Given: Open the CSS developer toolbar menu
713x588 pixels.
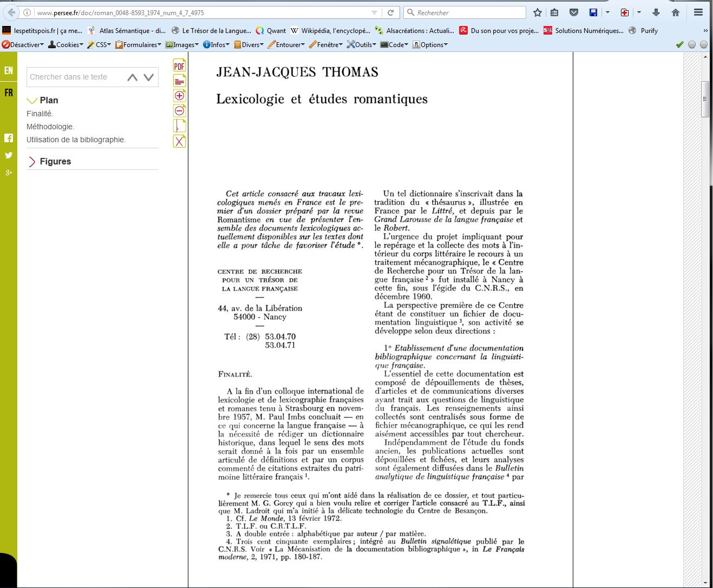Looking at the screenshot, I should (x=100, y=45).
